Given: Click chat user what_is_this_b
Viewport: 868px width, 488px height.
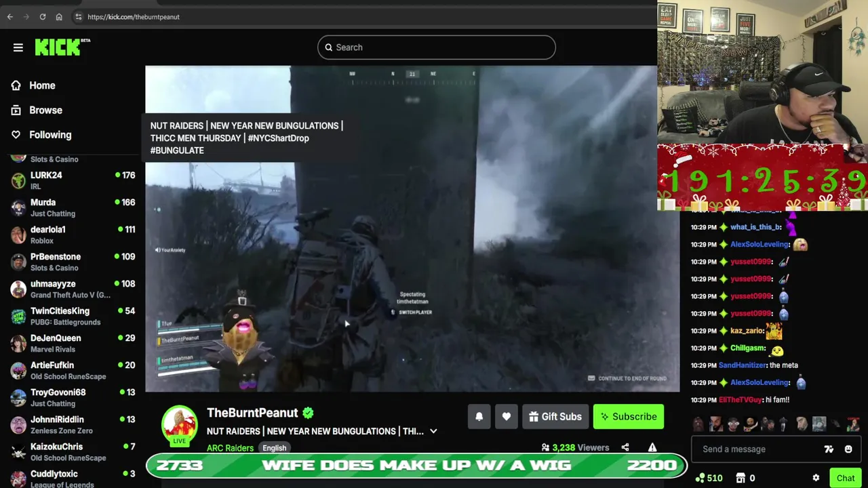Looking at the screenshot, I should coord(756,227).
